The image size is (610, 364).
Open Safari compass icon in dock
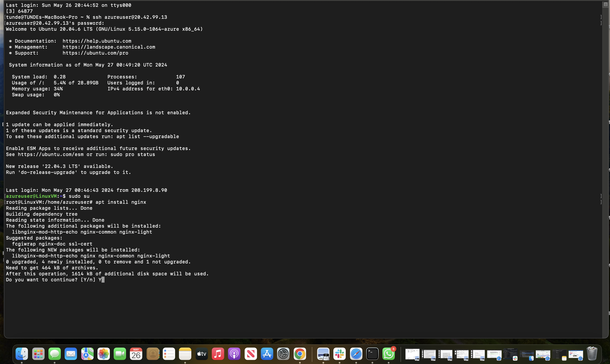[356, 354]
